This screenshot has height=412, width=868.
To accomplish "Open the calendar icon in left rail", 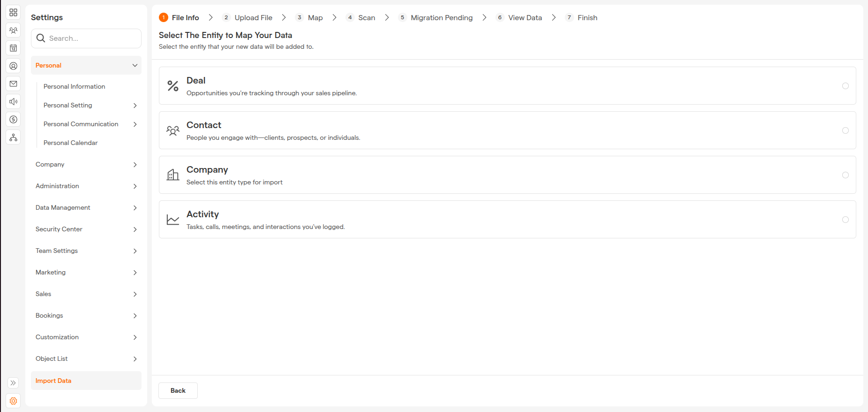I will pyautogui.click(x=13, y=48).
